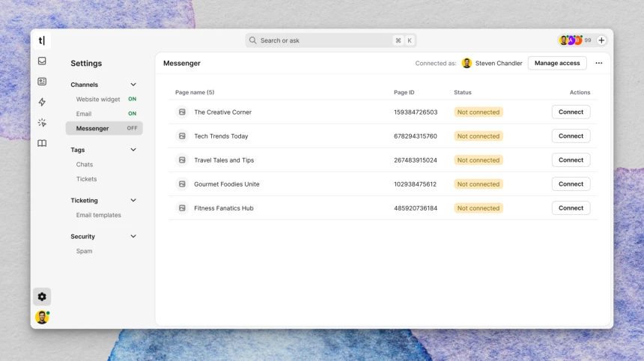The image size is (644, 361).
Task: Open the three-dot more options menu
Action: pyautogui.click(x=599, y=63)
